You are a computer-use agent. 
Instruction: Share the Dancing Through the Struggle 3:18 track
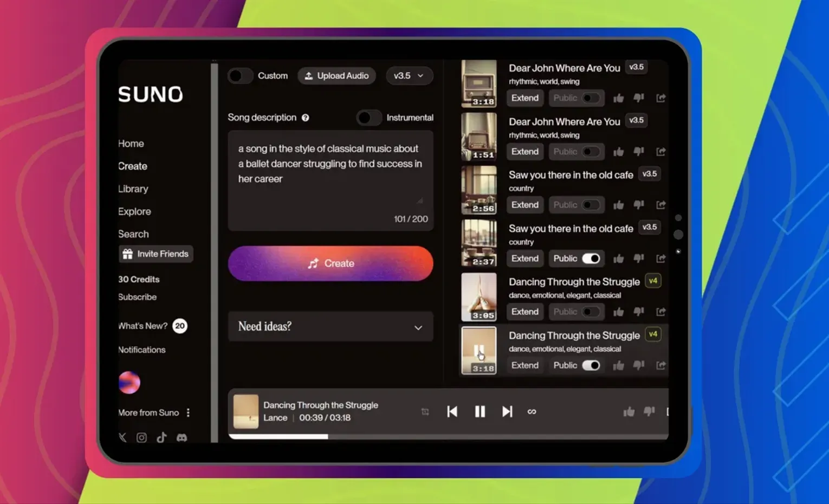(x=660, y=365)
